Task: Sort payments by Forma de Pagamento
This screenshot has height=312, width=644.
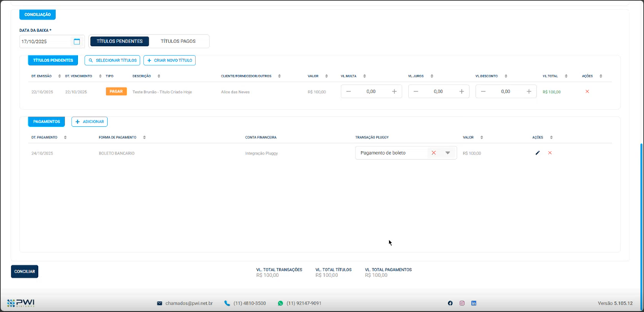Action: click(144, 137)
